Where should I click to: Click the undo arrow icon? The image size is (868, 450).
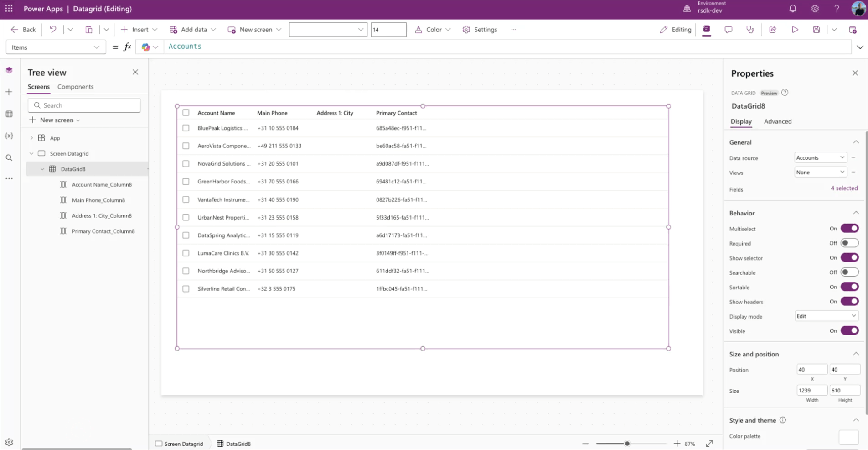pos(53,30)
